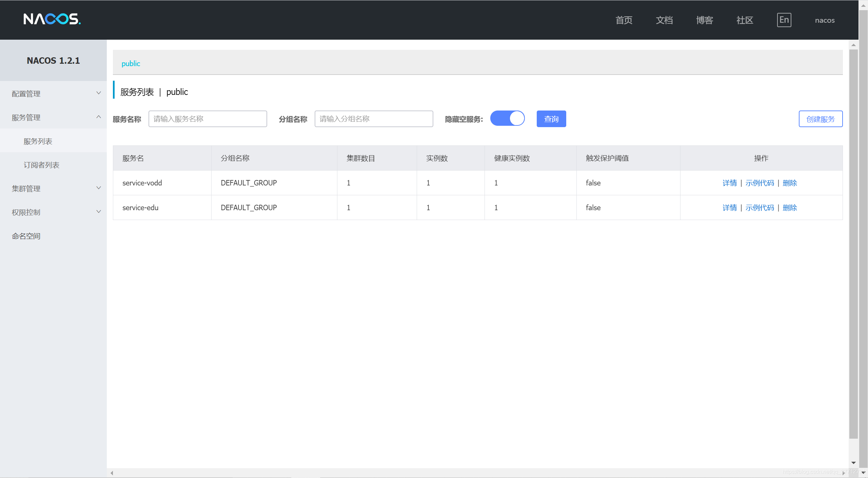The height and width of the screenshot is (478, 868).
Task: Click the 服务名 column header
Action: pyautogui.click(x=162, y=158)
